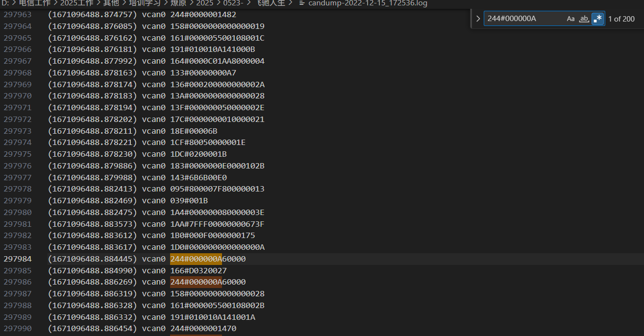The width and height of the screenshot is (644, 336).
Task: Click the highlighted match on line 297986
Action: click(196, 282)
